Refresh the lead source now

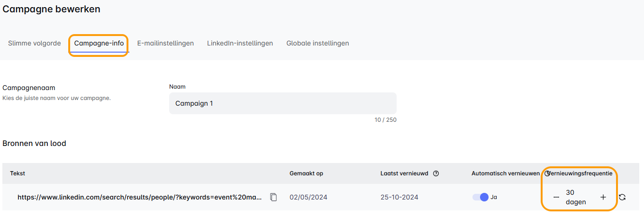[x=622, y=197]
